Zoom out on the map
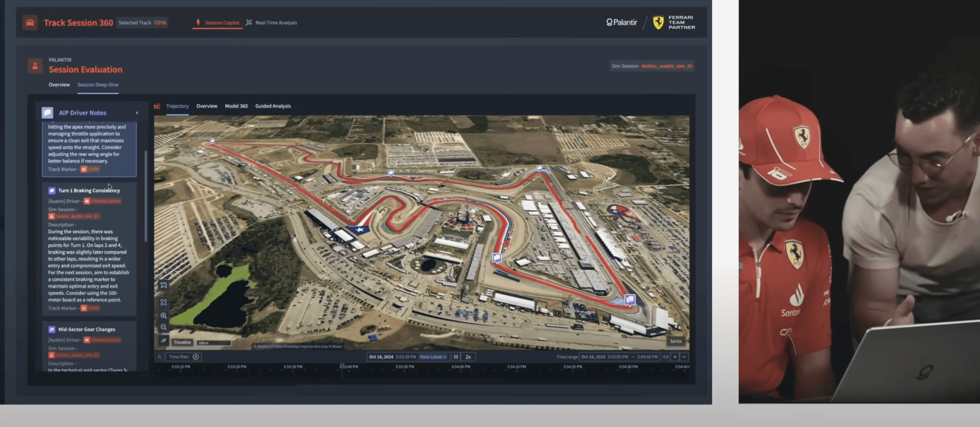The width and height of the screenshot is (980, 427). pos(163,327)
